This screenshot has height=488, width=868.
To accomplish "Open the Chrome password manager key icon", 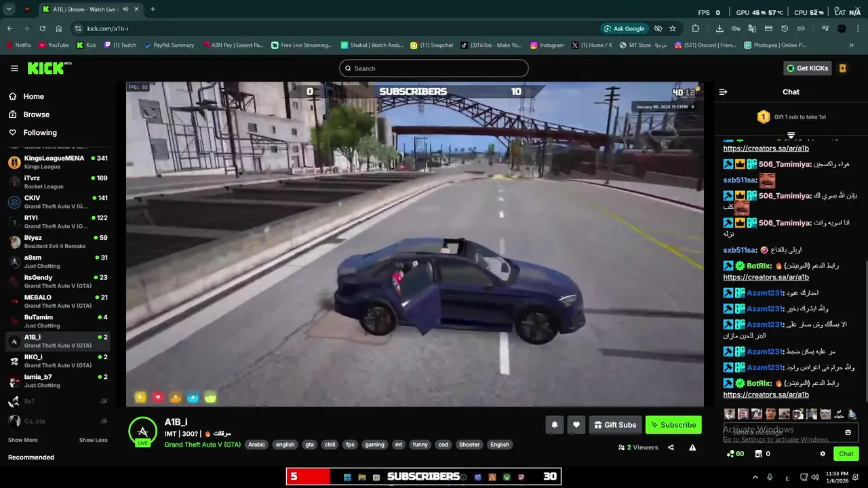I will 736,28.
